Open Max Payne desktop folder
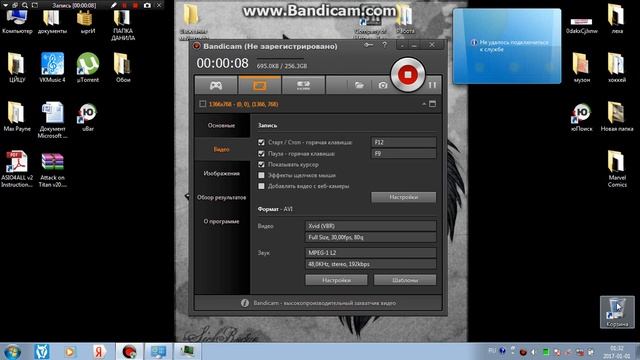This screenshot has height=360, width=640. click(x=17, y=116)
